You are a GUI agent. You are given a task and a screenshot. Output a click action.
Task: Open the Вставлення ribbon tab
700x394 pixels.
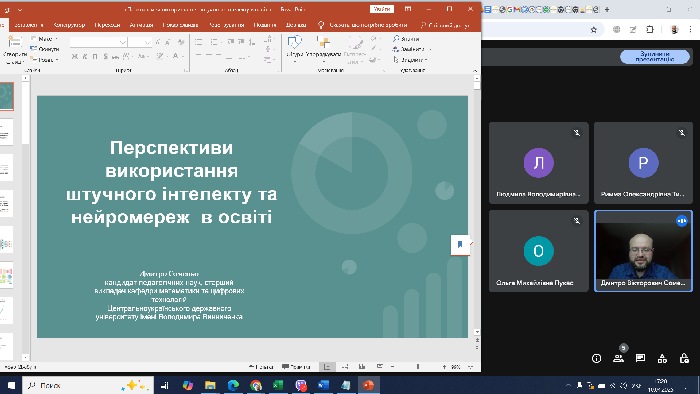point(29,25)
